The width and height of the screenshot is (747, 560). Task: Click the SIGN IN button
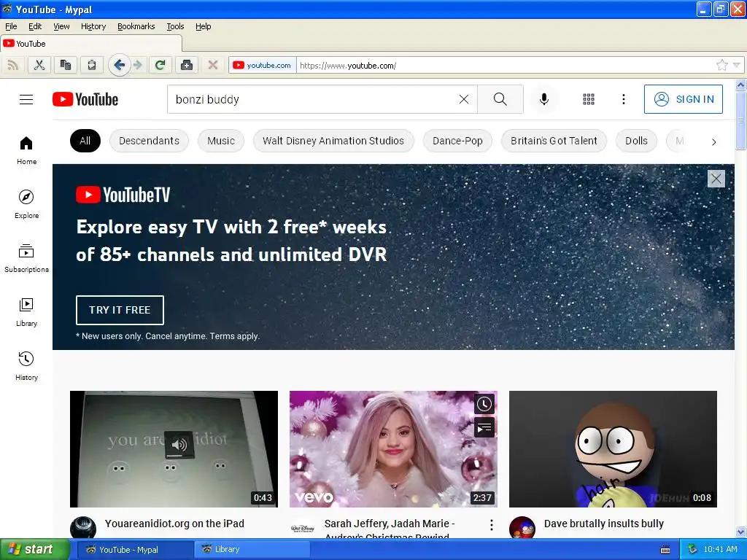[683, 99]
